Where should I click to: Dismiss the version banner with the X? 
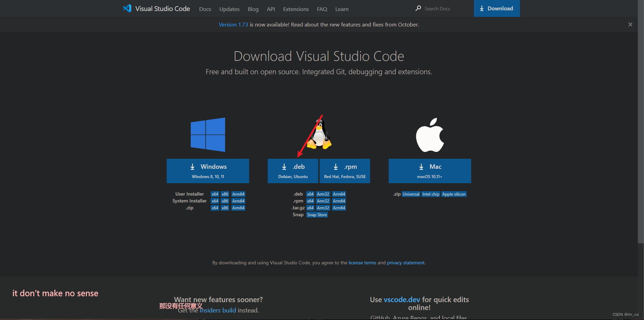[630, 24]
